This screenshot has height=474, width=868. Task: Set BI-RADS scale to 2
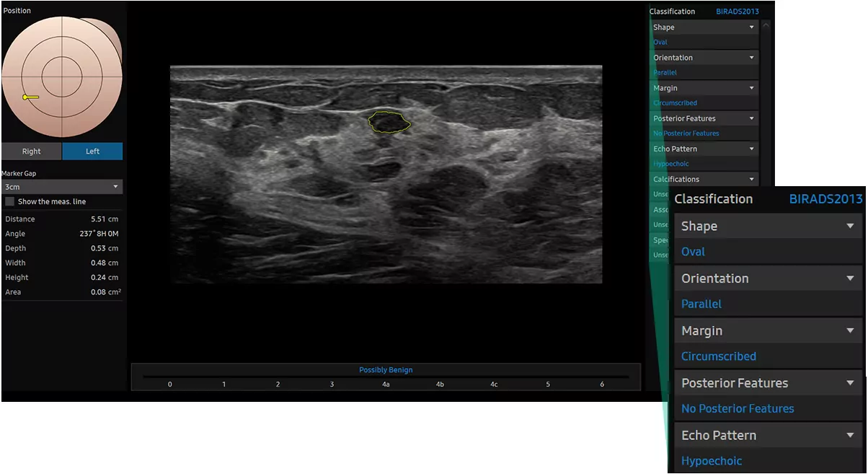pyautogui.click(x=278, y=385)
